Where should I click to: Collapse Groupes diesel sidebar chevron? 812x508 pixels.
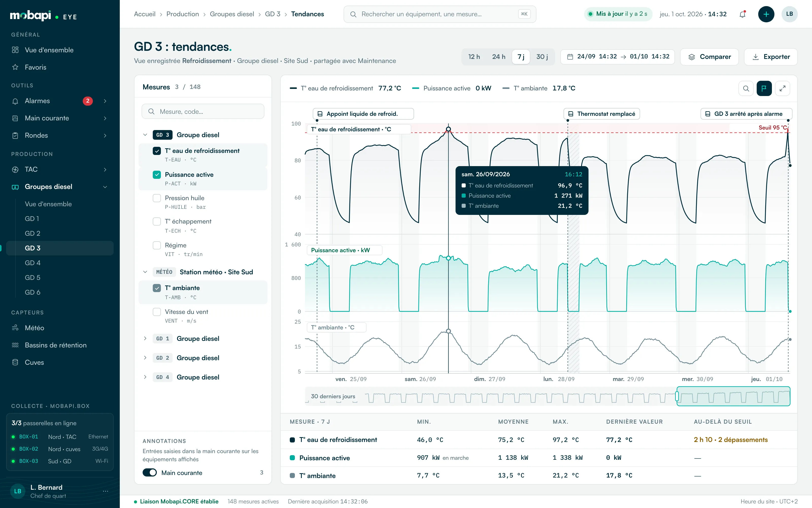pos(105,187)
